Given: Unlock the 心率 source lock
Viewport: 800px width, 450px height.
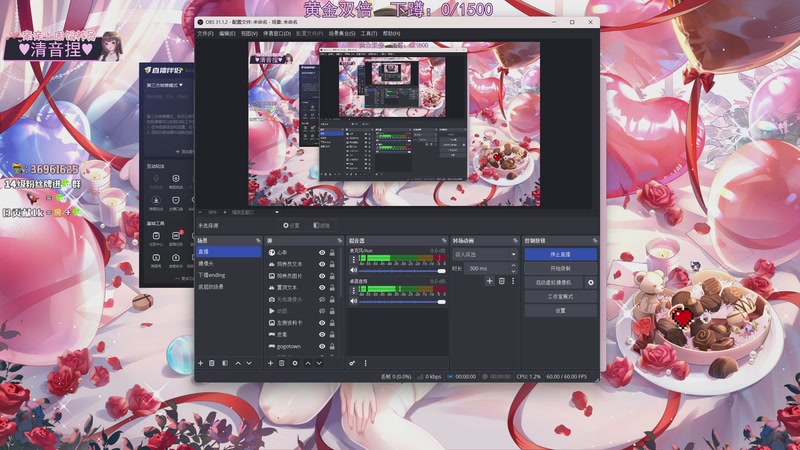Looking at the screenshot, I should coord(332,253).
